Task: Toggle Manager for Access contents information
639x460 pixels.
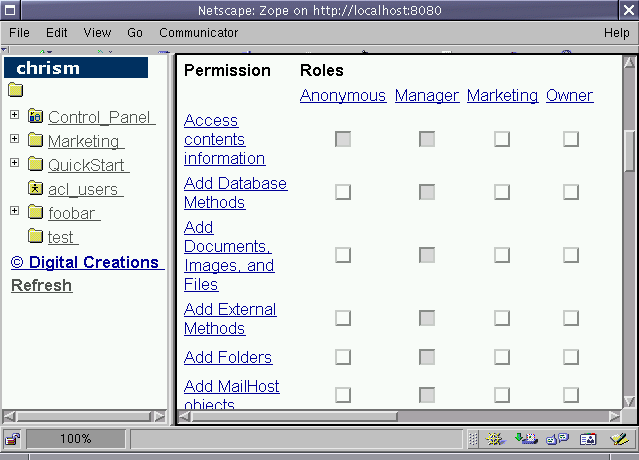Action: tap(427, 139)
